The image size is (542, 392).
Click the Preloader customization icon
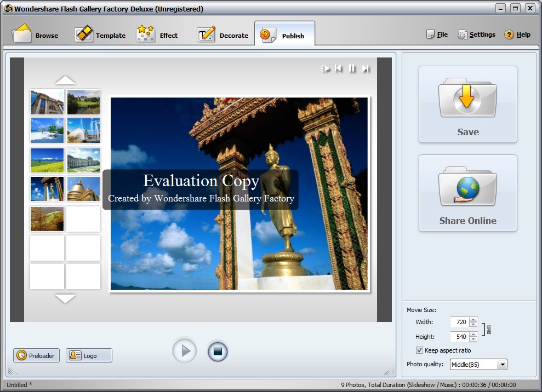coord(36,355)
